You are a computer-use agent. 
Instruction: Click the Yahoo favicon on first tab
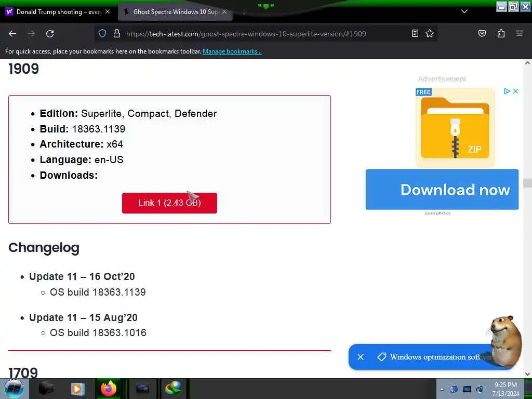point(9,12)
